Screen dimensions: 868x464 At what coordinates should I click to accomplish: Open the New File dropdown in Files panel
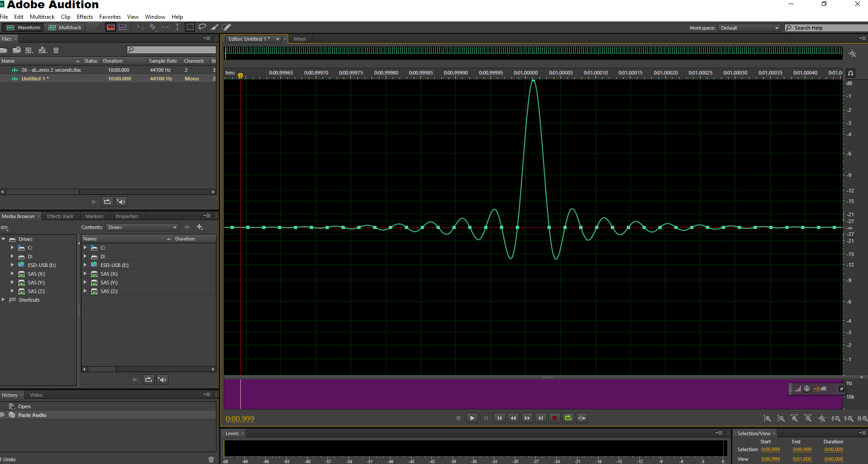29,50
